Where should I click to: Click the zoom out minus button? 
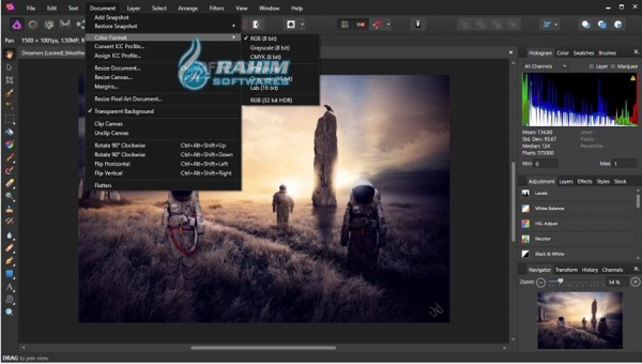click(540, 282)
